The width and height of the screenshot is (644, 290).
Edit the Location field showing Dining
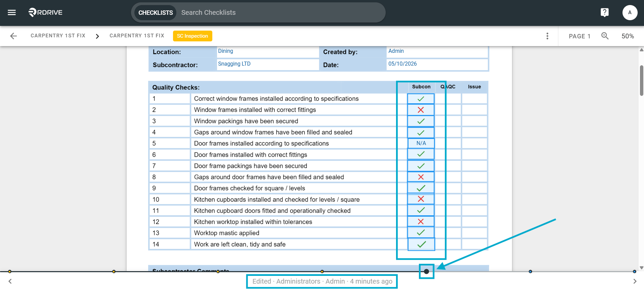tap(267, 51)
